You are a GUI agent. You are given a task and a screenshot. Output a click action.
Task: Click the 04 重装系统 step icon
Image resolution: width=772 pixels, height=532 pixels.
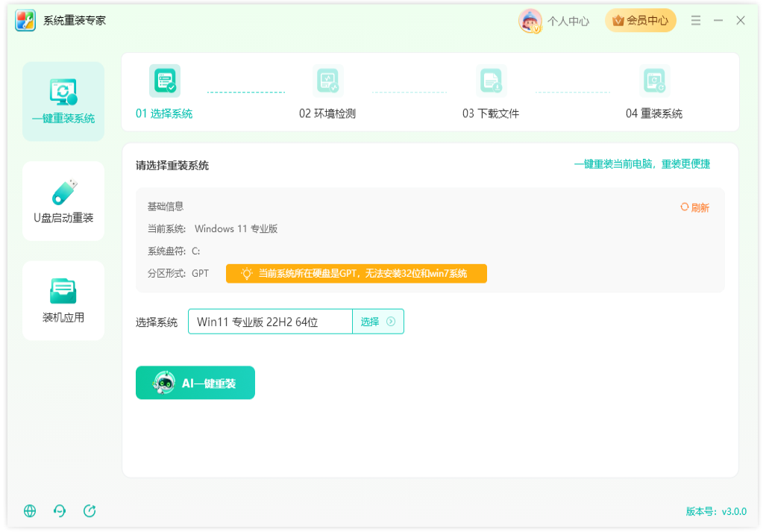[x=654, y=81]
